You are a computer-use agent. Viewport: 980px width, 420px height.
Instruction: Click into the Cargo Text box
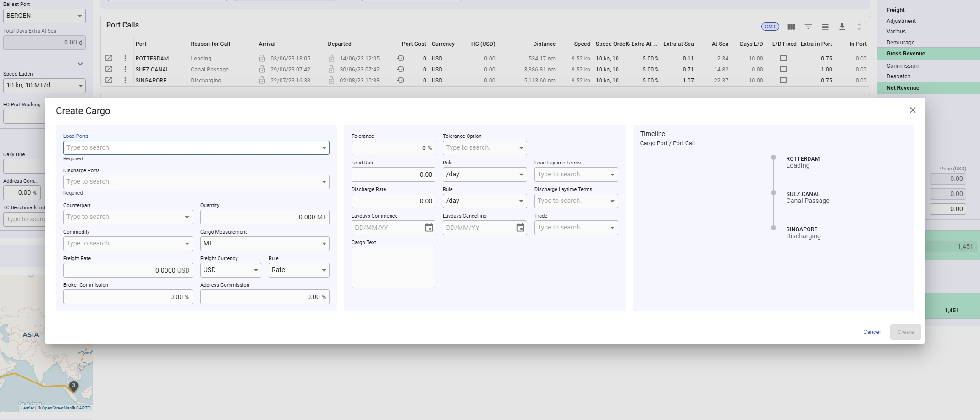(x=393, y=267)
